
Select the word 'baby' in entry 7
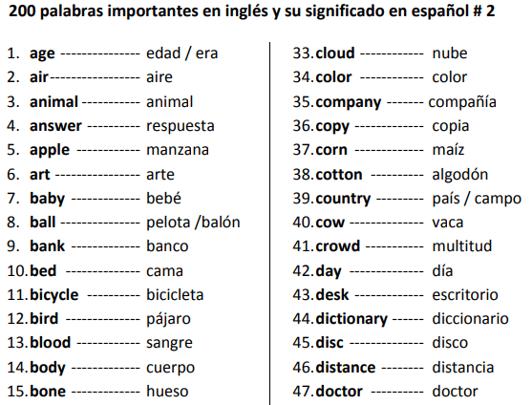tap(47, 199)
